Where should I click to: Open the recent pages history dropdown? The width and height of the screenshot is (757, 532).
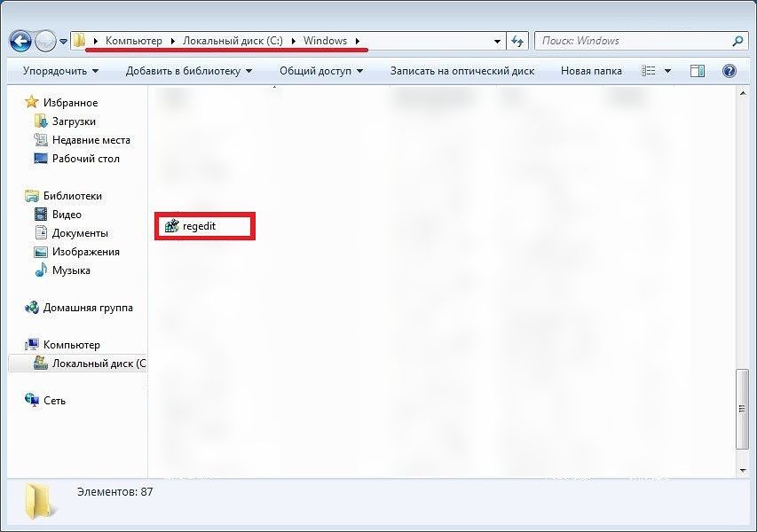pyautogui.click(x=63, y=42)
